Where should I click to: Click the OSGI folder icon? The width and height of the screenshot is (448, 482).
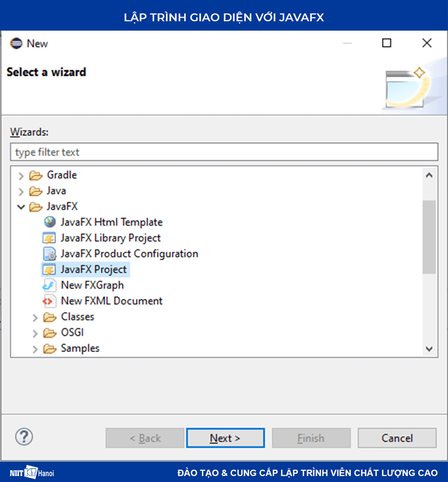point(49,333)
